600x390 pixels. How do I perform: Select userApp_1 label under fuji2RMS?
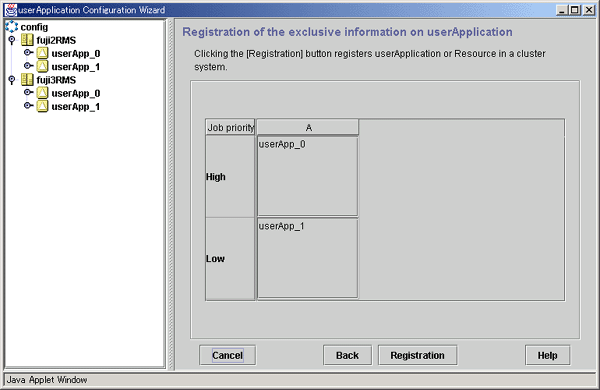click(x=76, y=67)
